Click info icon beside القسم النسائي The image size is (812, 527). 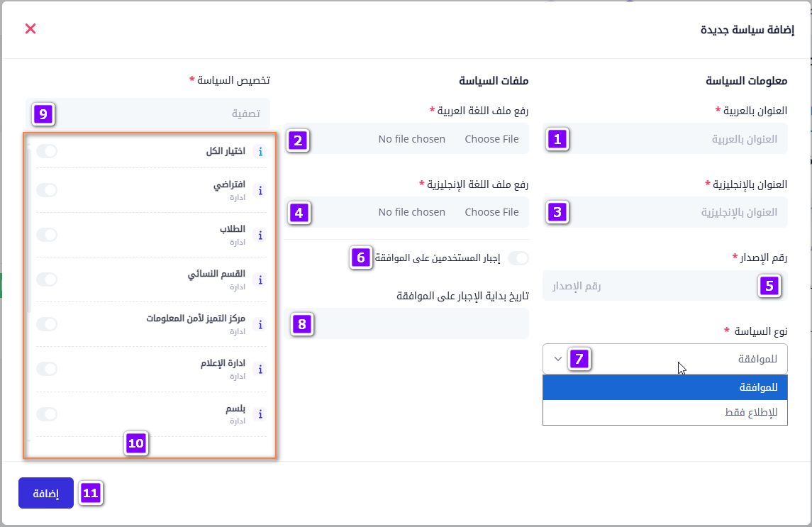pos(260,280)
